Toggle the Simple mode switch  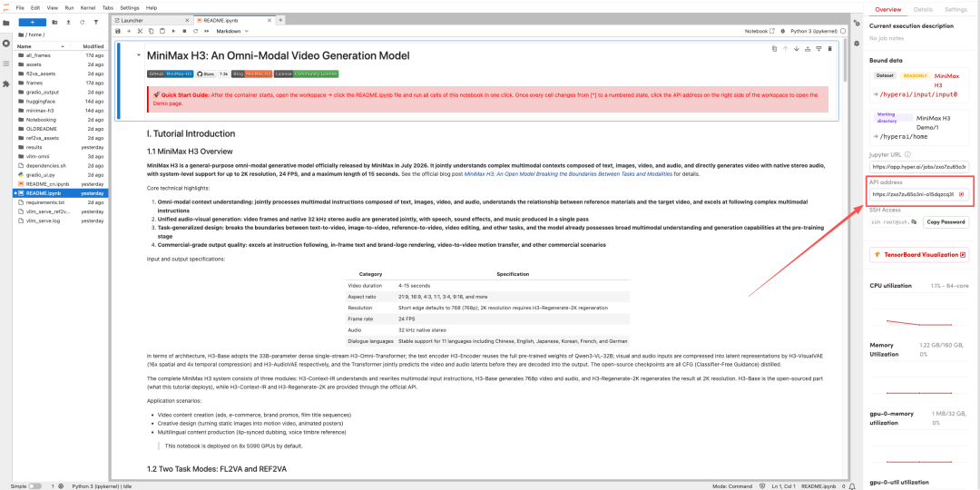[34, 485]
